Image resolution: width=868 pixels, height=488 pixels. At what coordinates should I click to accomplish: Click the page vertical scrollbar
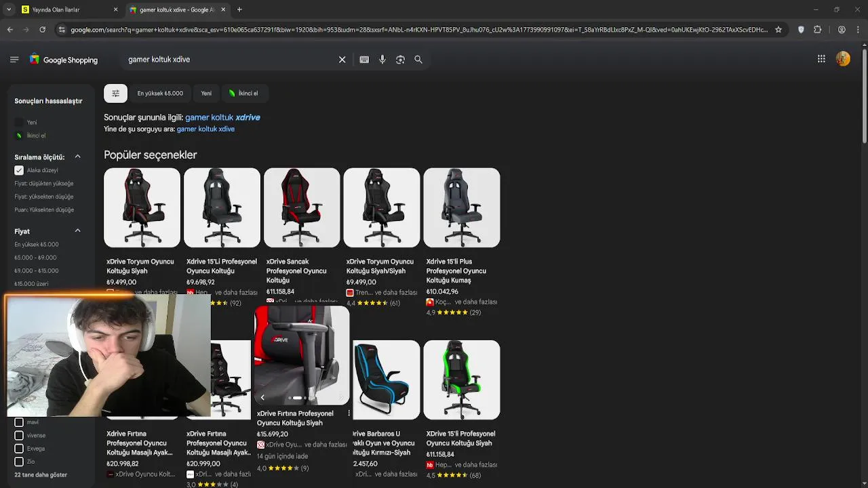coord(864,95)
